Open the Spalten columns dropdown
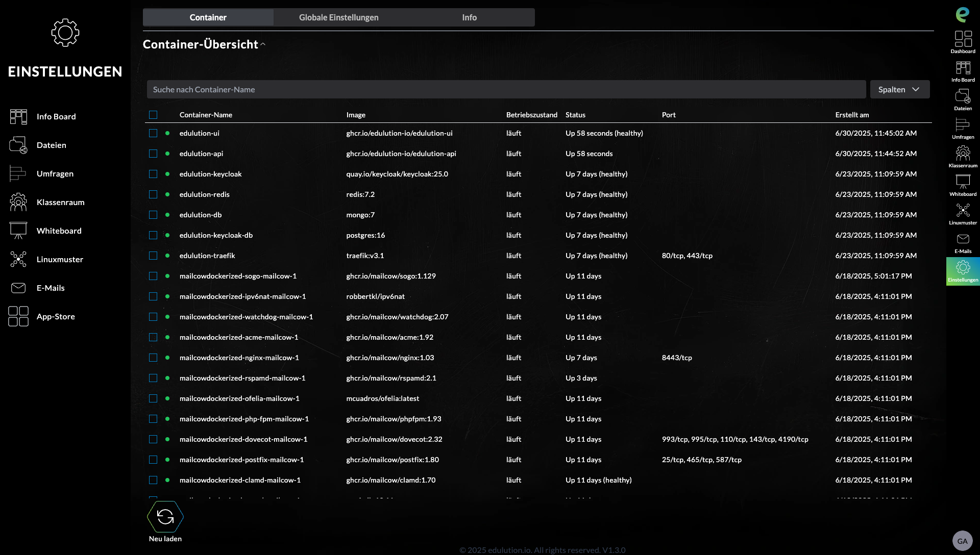 900,89
